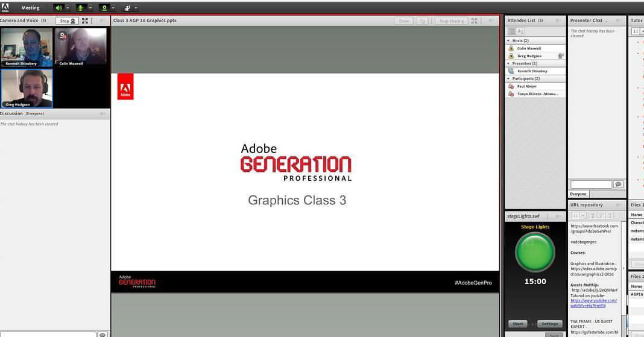Click Stop Sharing button

(x=452, y=21)
